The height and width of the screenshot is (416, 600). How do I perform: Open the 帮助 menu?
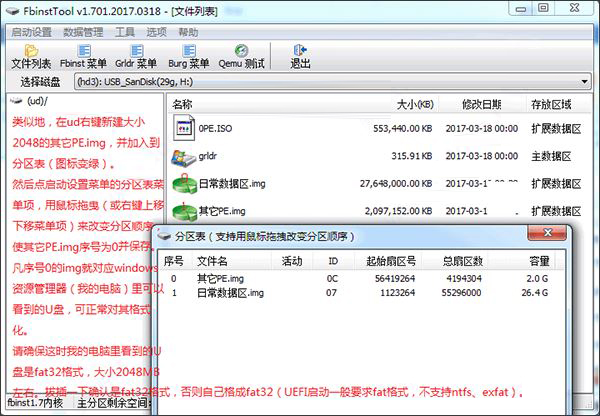tap(188, 32)
